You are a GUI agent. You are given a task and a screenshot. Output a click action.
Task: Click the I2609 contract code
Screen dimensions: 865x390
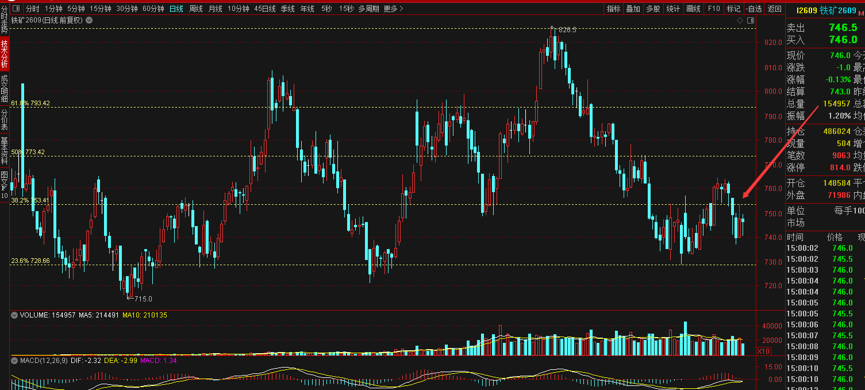point(807,10)
